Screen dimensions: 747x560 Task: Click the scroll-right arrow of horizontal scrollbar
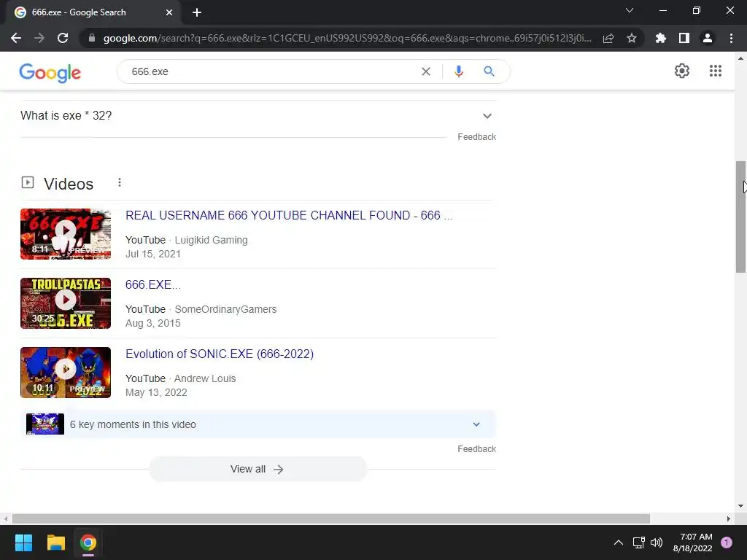point(729,518)
